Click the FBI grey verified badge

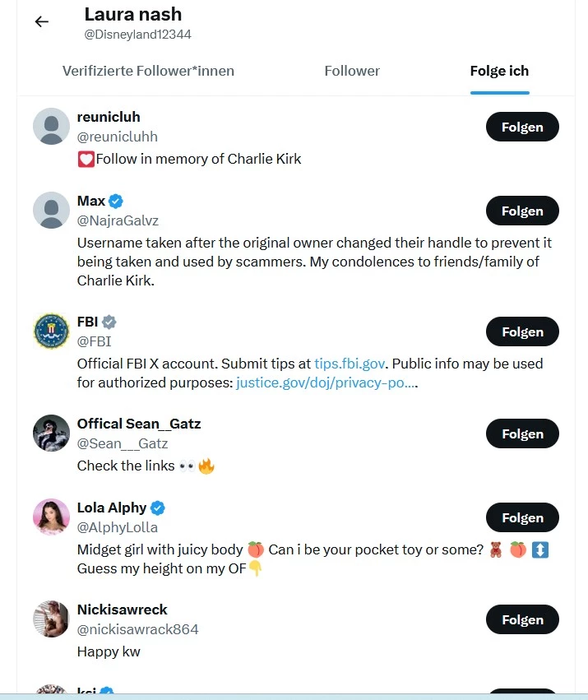pos(109,322)
